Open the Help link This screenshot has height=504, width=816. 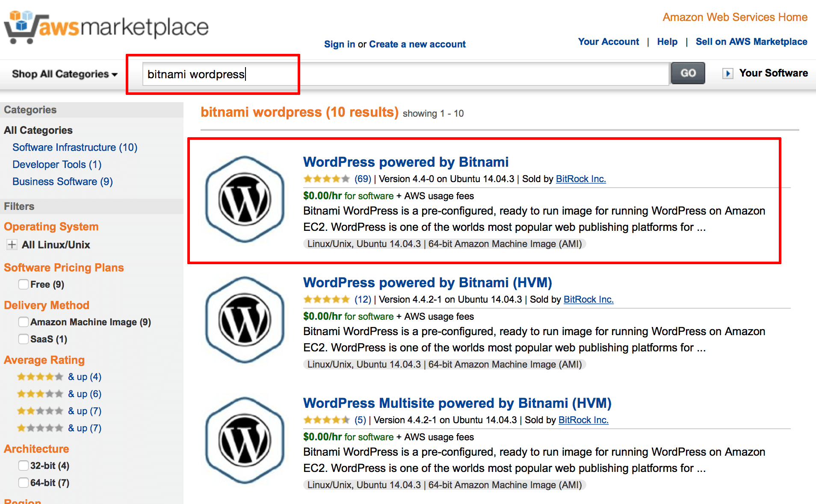667,41
